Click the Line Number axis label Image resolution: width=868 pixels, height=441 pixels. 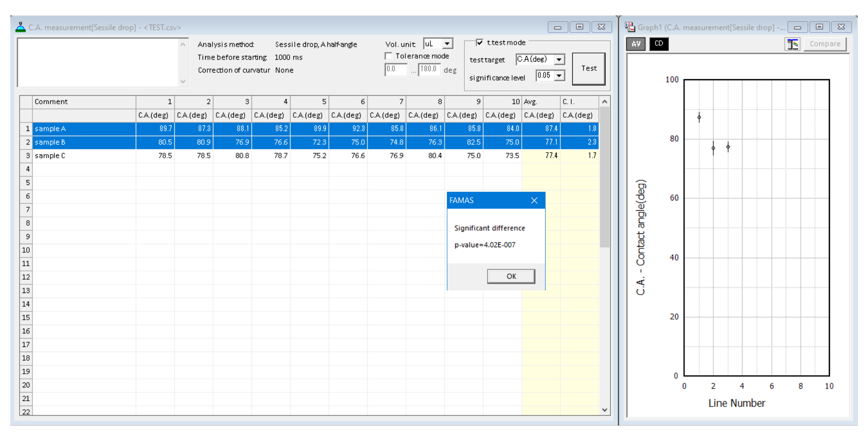(x=736, y=403)
